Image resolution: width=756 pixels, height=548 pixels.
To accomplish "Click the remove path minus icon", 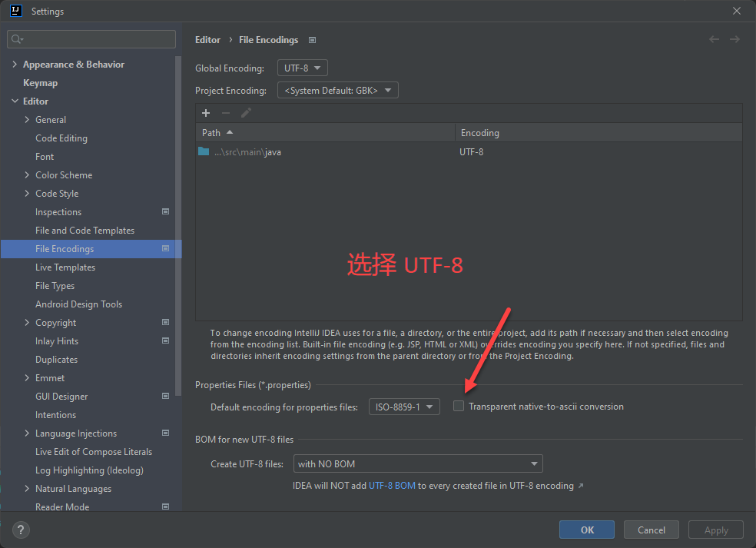I will [226, 113].
